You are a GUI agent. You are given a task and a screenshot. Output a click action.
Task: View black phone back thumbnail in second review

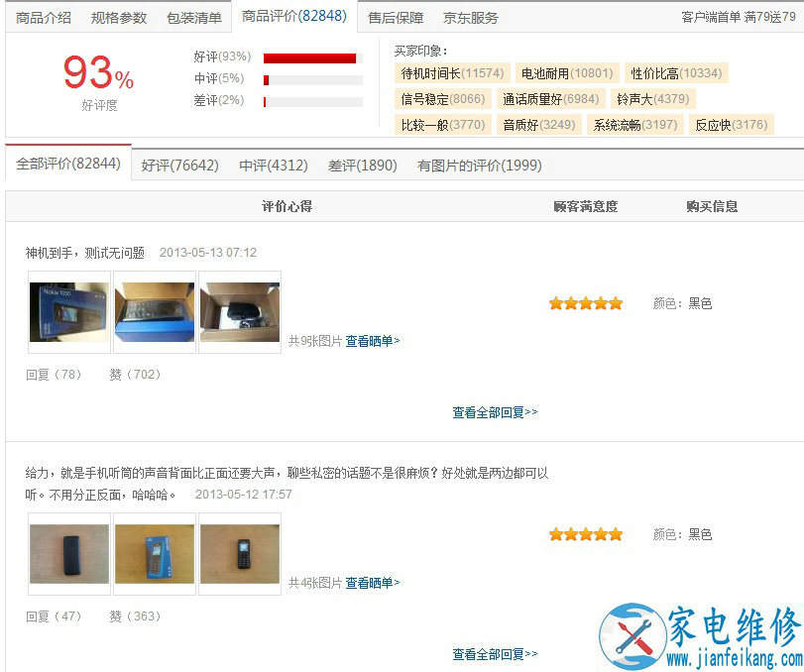point(69,554)
